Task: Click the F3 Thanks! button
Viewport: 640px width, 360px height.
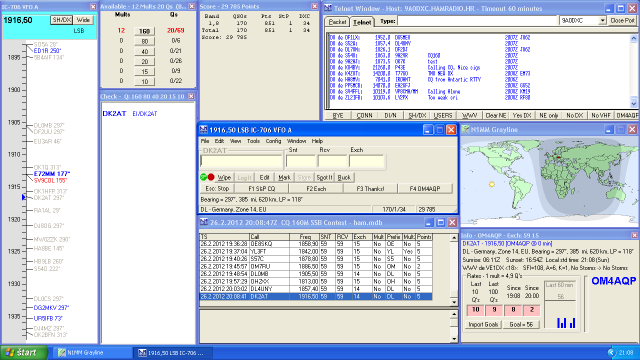Action: coord(370,189)
